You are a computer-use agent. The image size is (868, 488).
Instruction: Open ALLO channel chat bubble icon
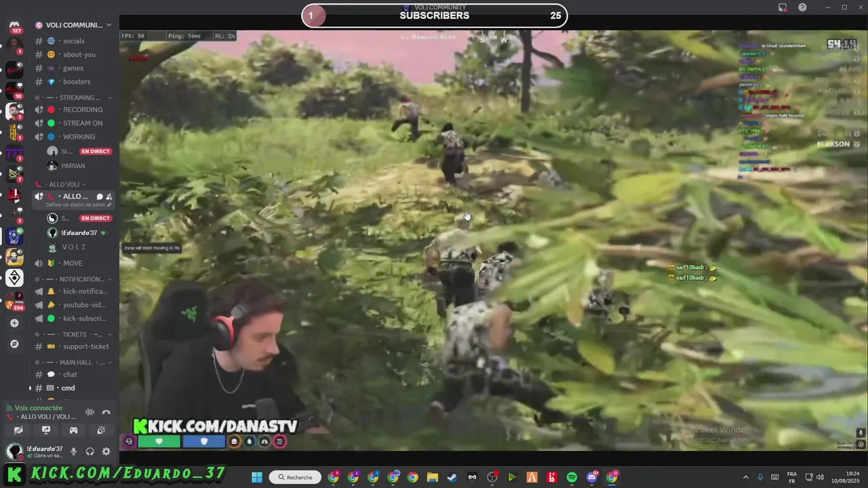(99, 197)
